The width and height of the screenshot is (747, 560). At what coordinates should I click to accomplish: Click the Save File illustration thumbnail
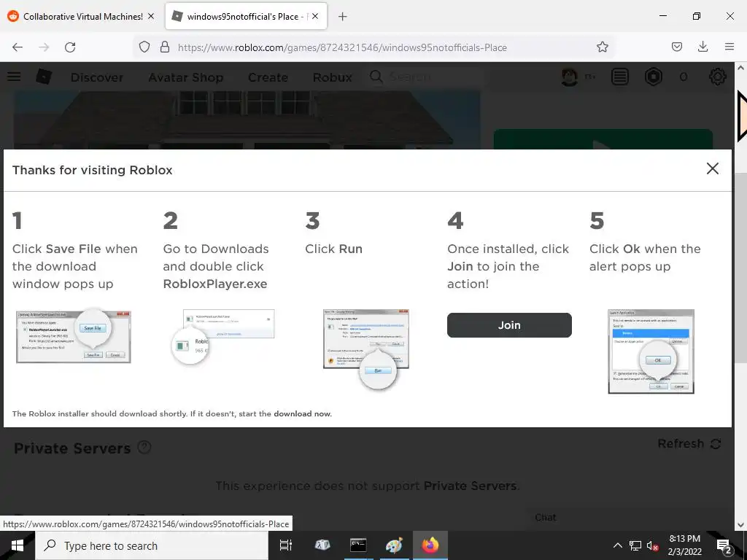click(74, 336)
